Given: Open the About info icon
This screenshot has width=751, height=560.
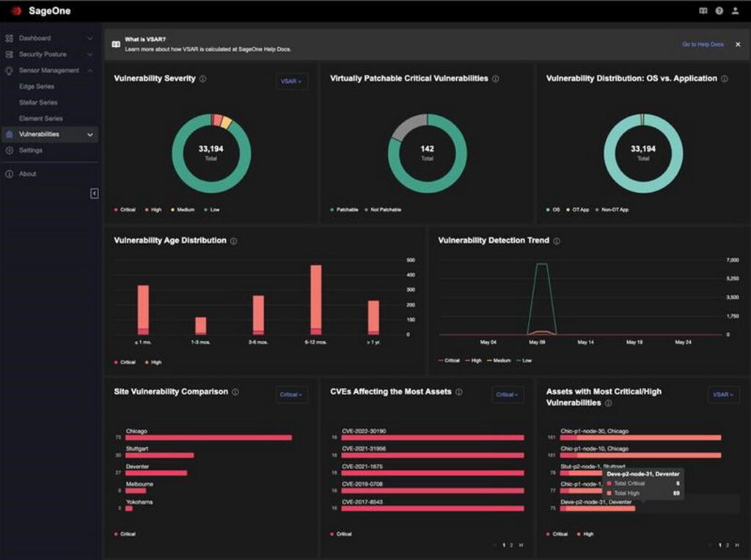Looking at the screenshot, I should pyautogui.click(x=8, y=174).
